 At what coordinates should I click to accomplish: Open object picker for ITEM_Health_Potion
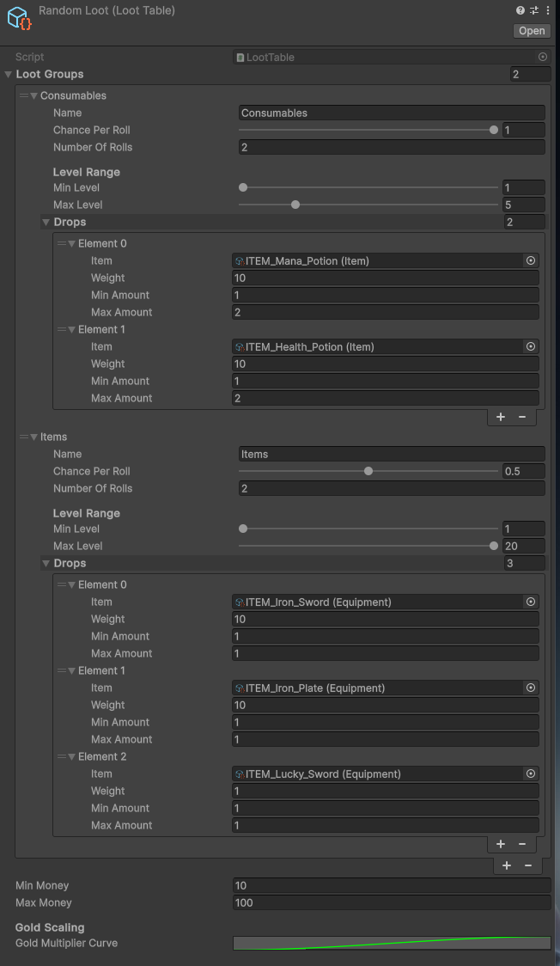click(531, 346)
